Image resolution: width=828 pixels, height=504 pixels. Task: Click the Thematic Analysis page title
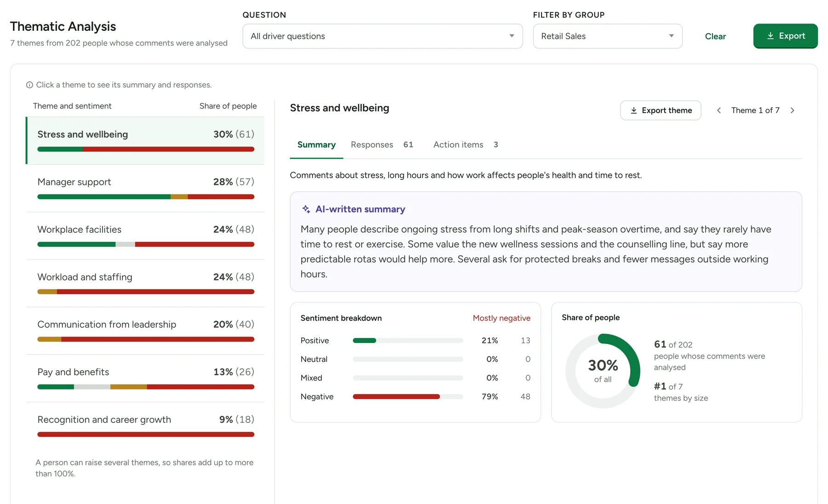(63, 27)
